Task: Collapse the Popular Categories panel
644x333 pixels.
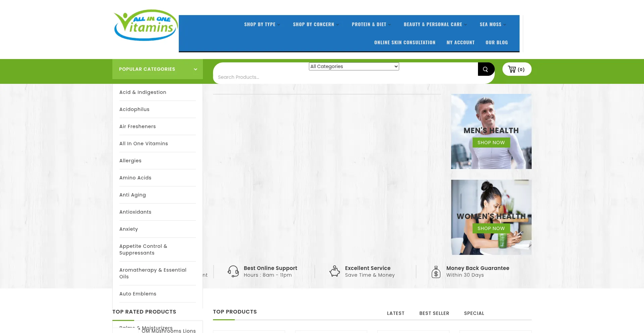Action: 196,69
